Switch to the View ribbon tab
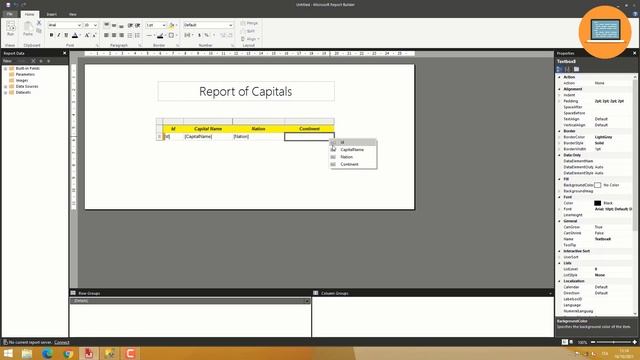This screenshot has height=360, width=640. [73, 14]
